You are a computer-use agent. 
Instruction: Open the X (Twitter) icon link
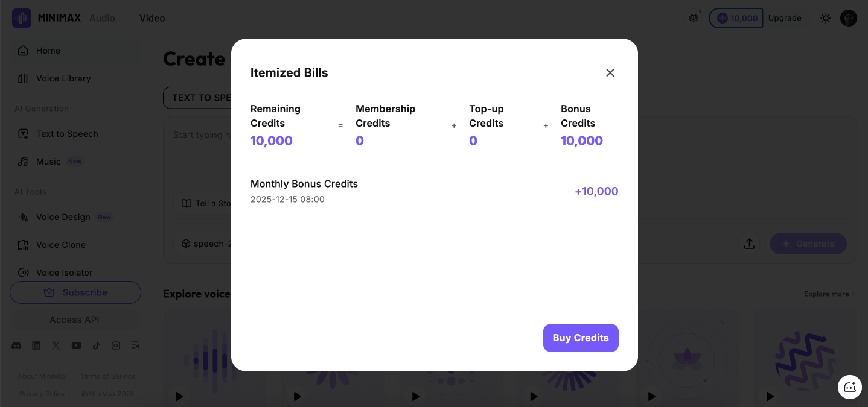[56, 345]
